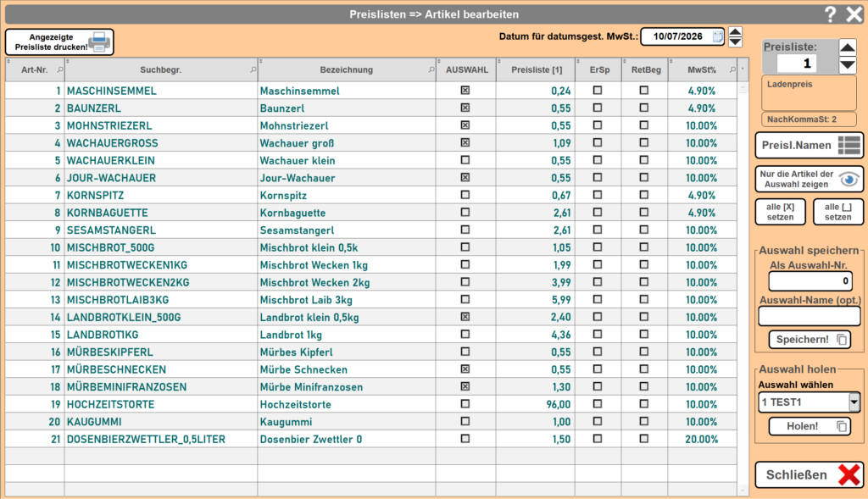
Task: Click the MwSt% column header
Action: pos(702,69)
